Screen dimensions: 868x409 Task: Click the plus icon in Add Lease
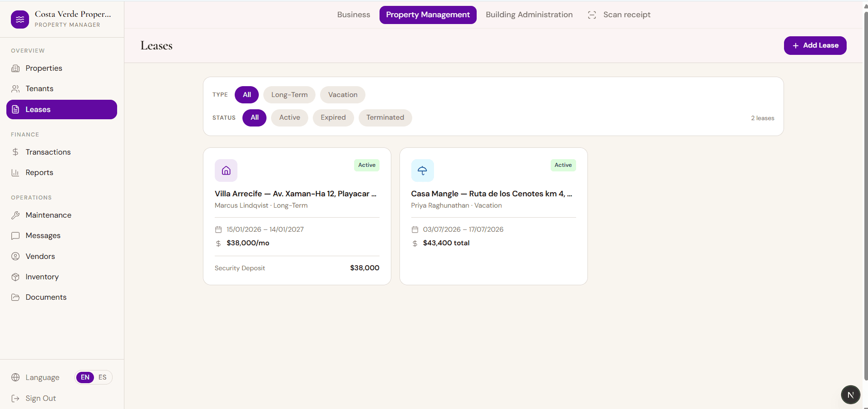(x=795, y=46)
